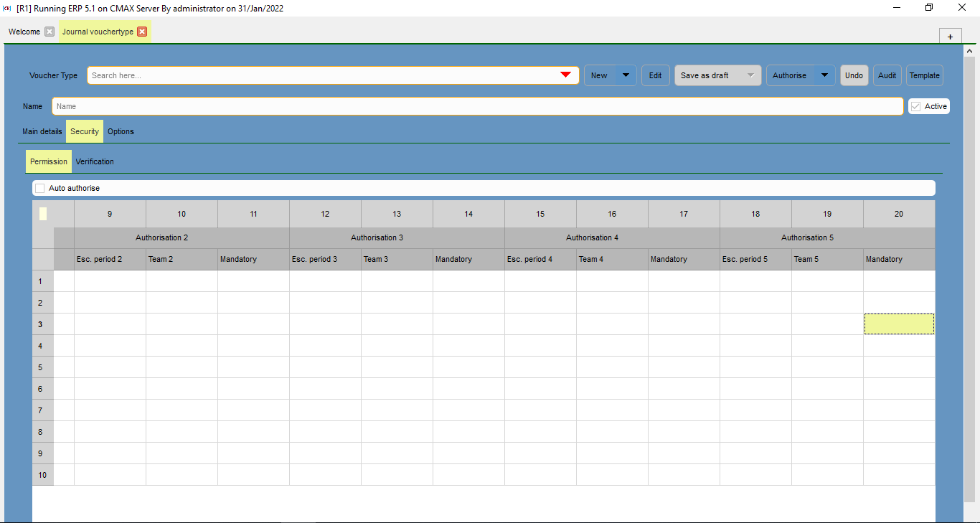Click the Esc. period 5 column header
This screenshot has width=980, height=523.
(755, 259)
